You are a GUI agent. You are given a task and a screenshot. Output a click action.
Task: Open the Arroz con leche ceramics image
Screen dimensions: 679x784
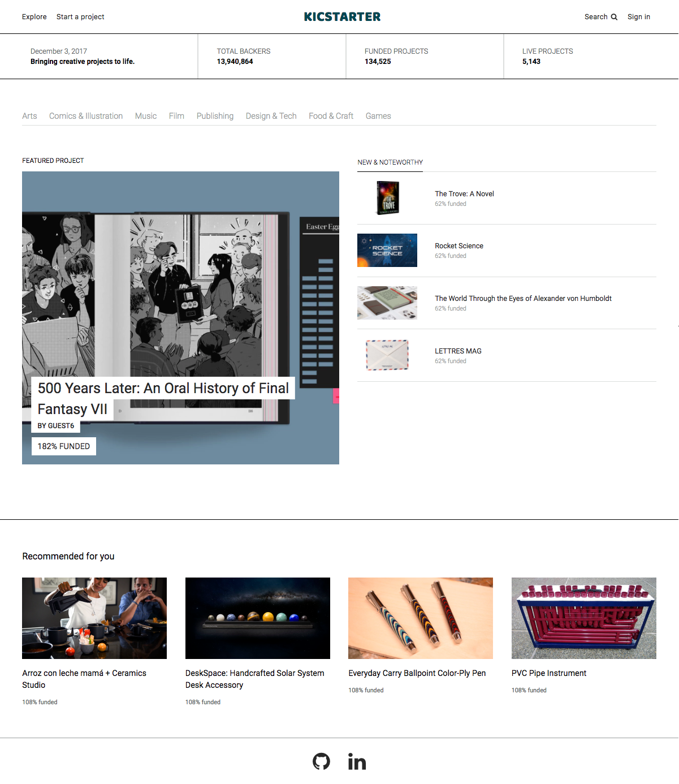94,618
